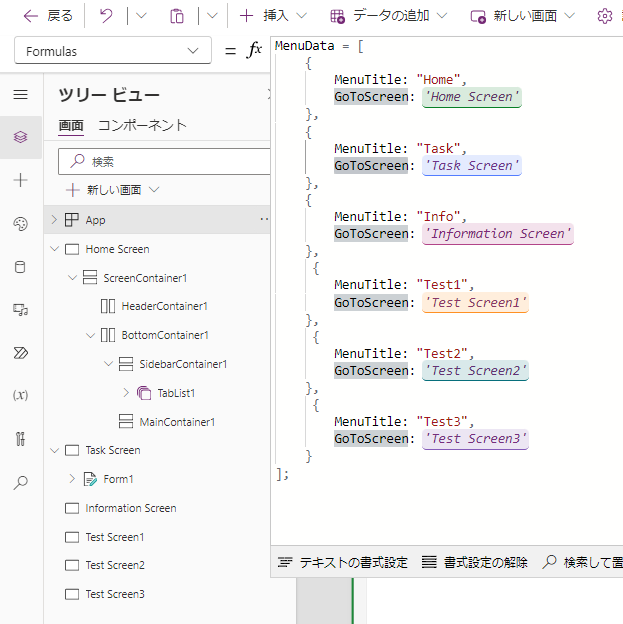Screen dimensions: 623x624
Task: Select Form1 in tree view
Action: 118,479
